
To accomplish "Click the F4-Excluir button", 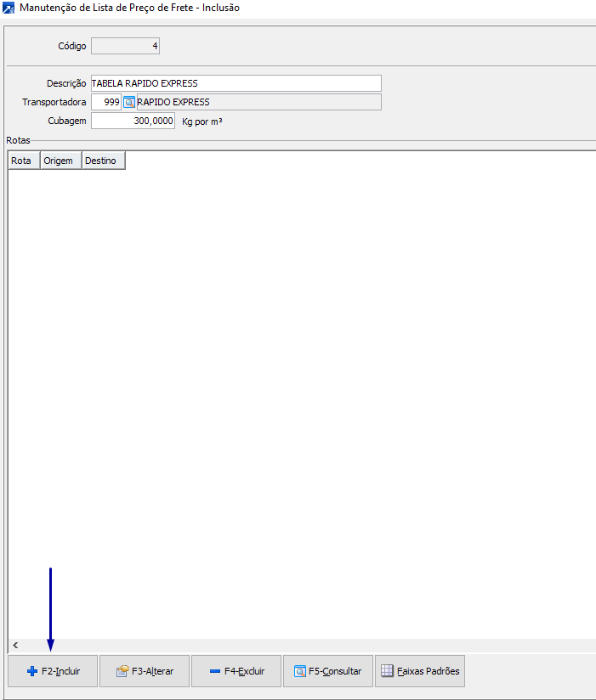I will click(236, 671).
